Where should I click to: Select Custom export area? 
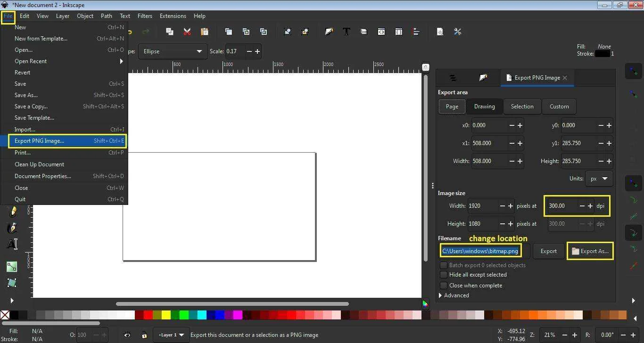click(x=559, y=106)
